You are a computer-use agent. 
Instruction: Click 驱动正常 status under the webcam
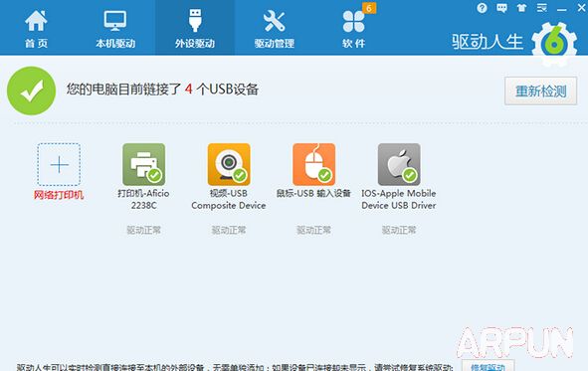229,230
